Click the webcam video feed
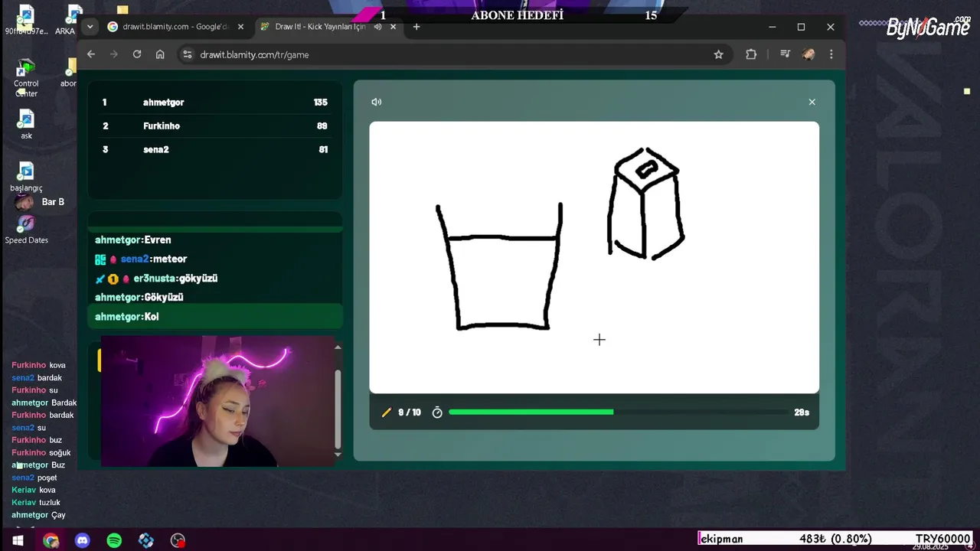This screenshot has width=980, height=551. pyautogui.click(x=218, y=402)
